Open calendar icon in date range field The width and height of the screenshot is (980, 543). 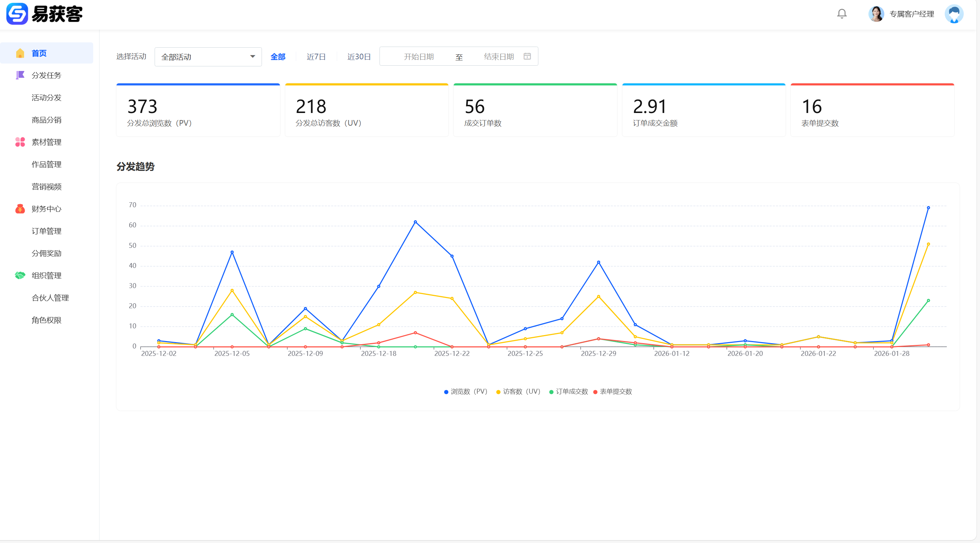tap(527, 56)
